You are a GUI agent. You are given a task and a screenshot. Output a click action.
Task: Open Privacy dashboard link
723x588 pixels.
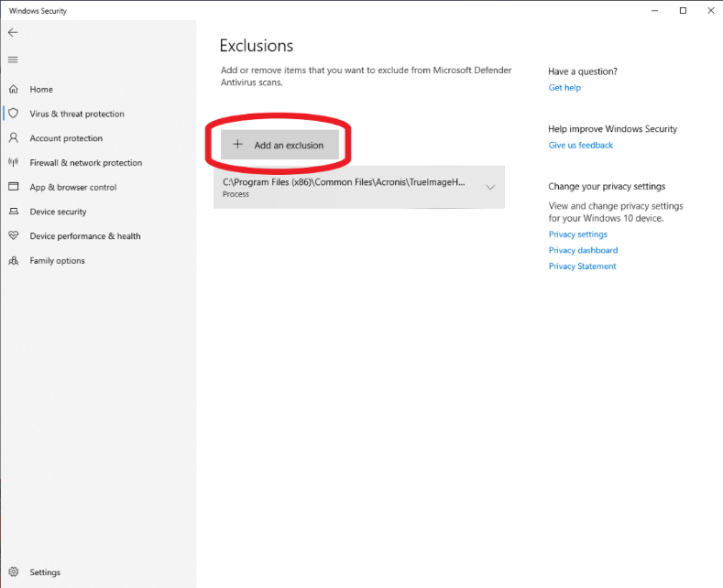[583, 250]
